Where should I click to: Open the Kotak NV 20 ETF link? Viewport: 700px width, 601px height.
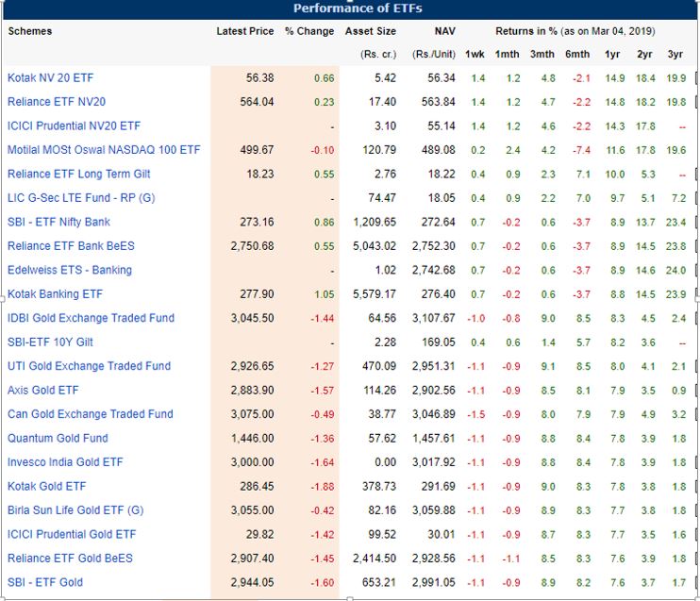pos(51,78)
